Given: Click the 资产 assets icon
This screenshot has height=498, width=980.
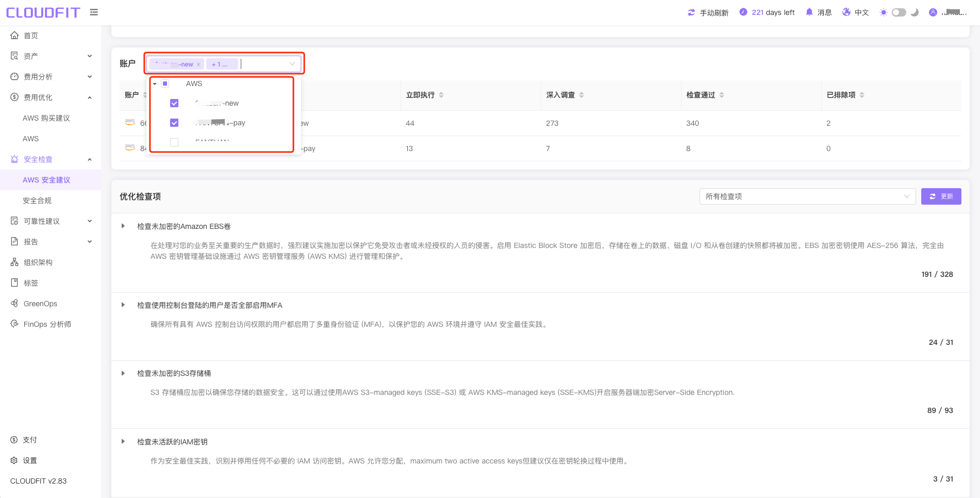Looking at the screenshot, I should click(14, 56).
